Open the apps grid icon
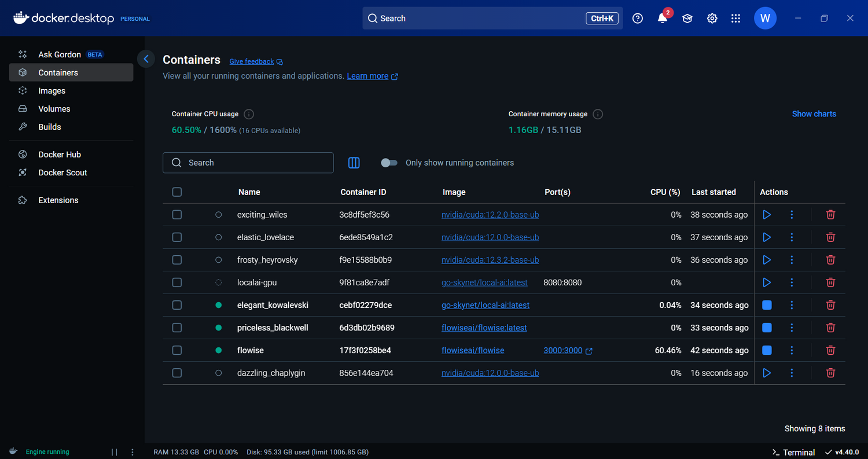This screenshot has width=868, height=459. click(735, 19)
